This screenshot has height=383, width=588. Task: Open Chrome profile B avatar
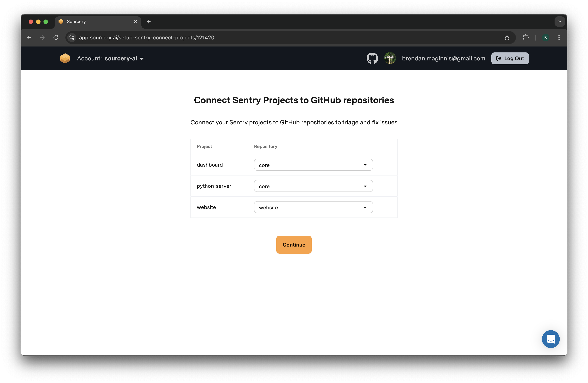tap(545, 38)
